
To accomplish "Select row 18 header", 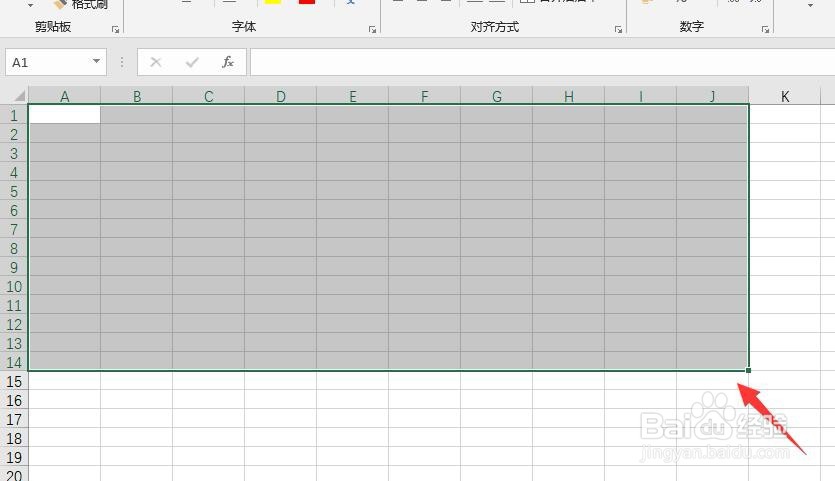I will click(x=14, y=438).
